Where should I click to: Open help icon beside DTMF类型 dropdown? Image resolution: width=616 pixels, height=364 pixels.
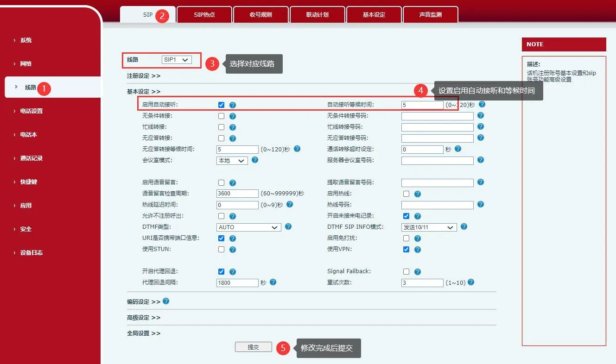pos(288,226)
